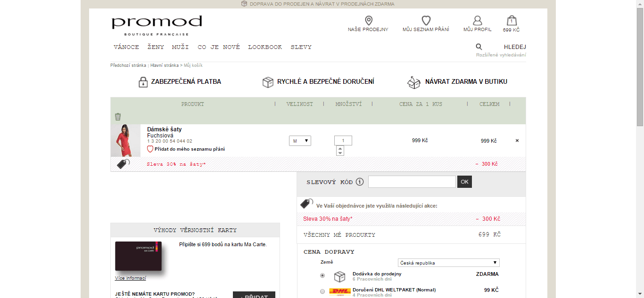Open the CO JE NOVÉ menu
The width and height of the screenshot is (644, 298).
click(x=219, y=47)
